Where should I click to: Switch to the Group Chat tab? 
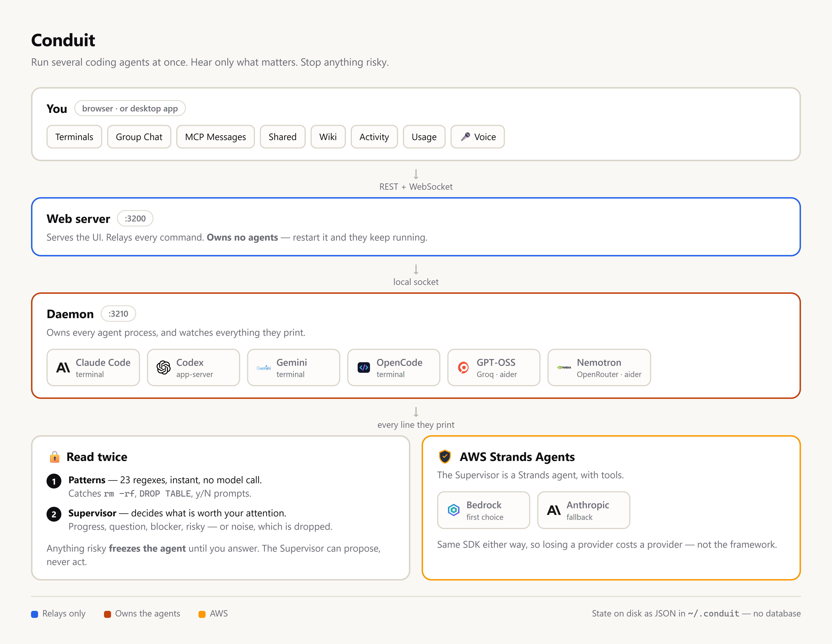click(x=139, y=137)
